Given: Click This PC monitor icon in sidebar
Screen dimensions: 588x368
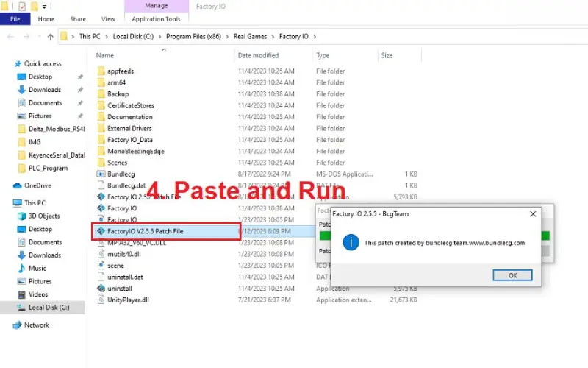Looking at the screenshot, I should (x=17, y=203).
